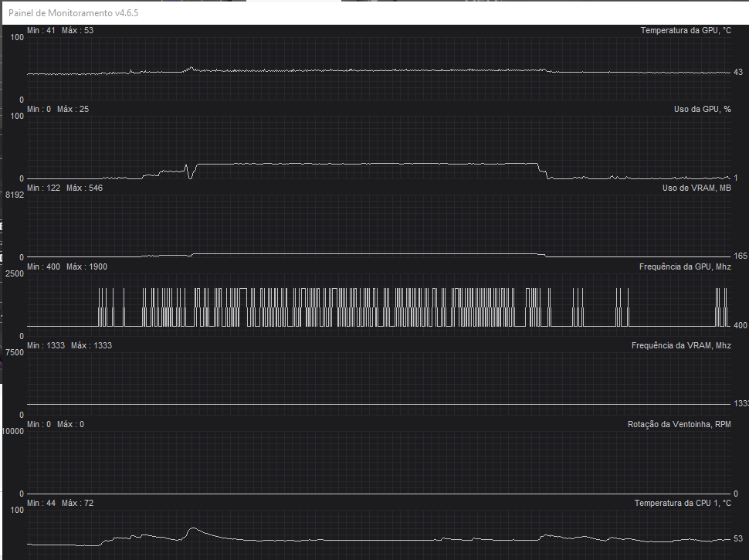
Task: Click the GPU usage plateau line in graph
Action: click(x=368, y=164)
